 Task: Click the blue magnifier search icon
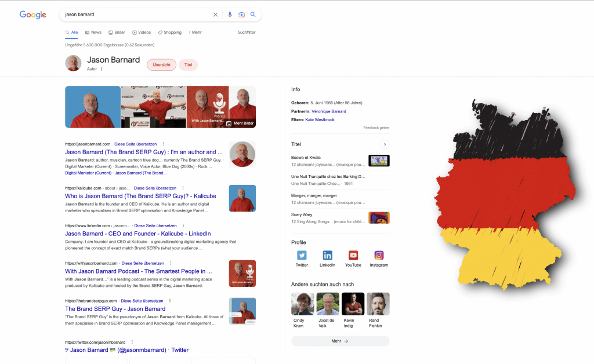pos(253,14)
